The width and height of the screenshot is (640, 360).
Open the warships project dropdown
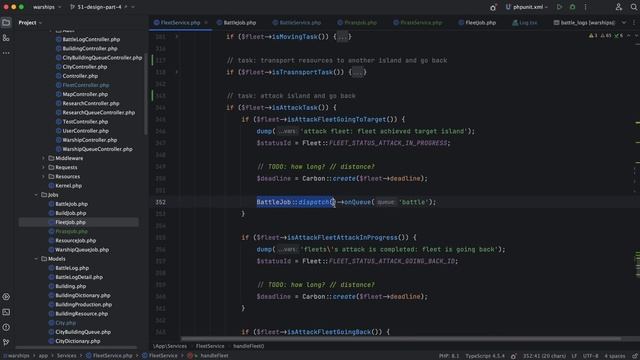[x=47, y=7]
